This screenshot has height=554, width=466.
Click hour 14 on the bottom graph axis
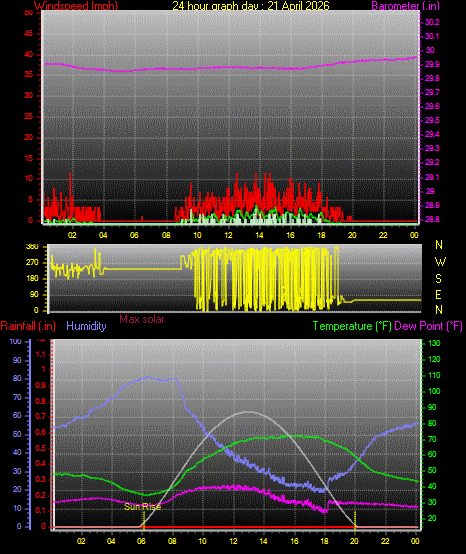click(264, 541)
